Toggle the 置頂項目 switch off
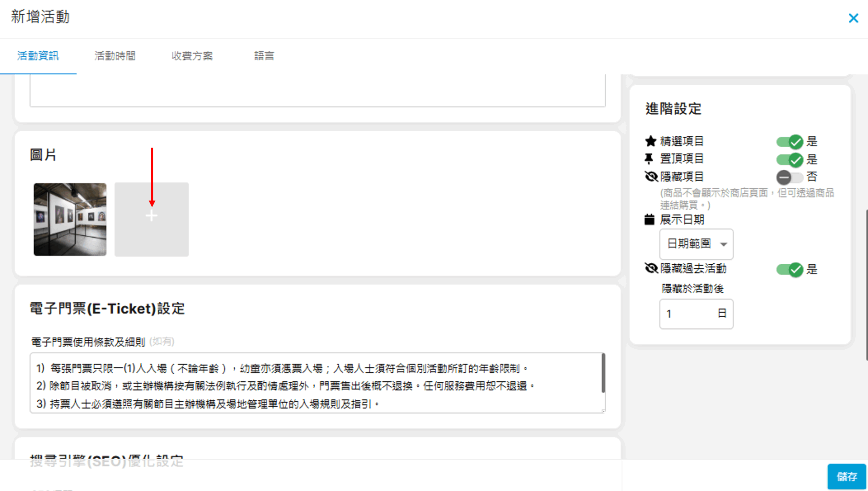Viewport: 868px width, 491px height. [789, 159]
